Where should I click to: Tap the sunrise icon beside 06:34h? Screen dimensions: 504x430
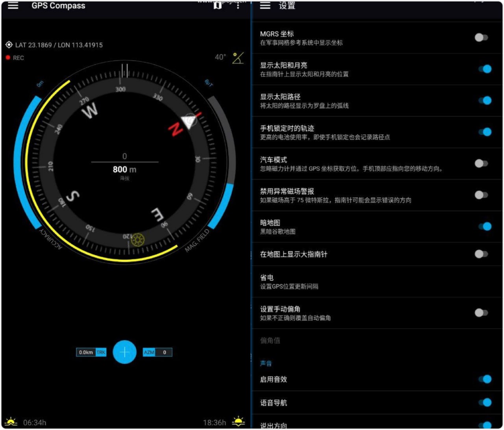[x=11, y=422]
